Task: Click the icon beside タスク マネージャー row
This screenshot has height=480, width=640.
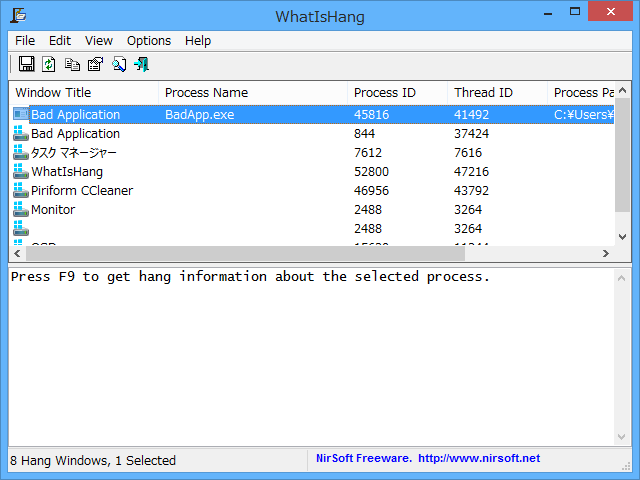Action: 21,152
